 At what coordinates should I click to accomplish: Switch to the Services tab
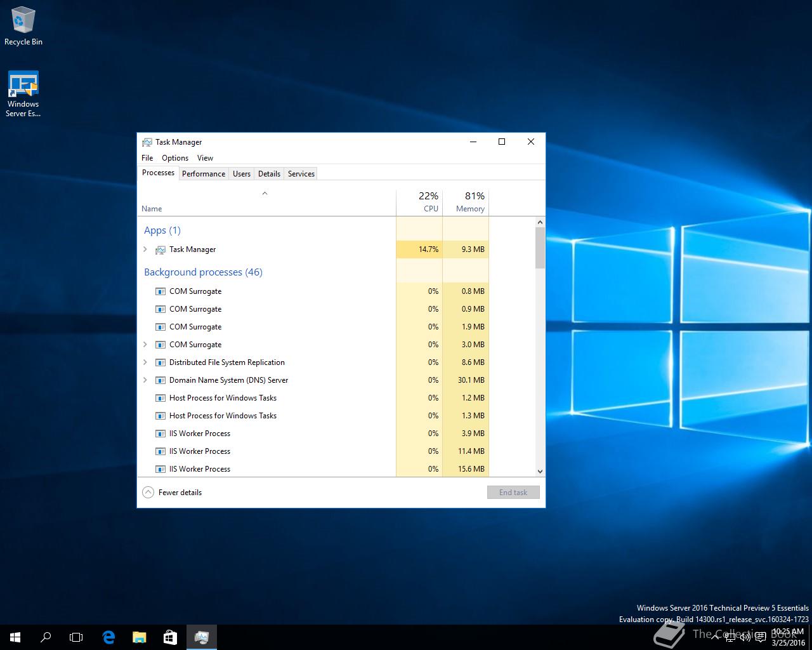coord(301,174)
